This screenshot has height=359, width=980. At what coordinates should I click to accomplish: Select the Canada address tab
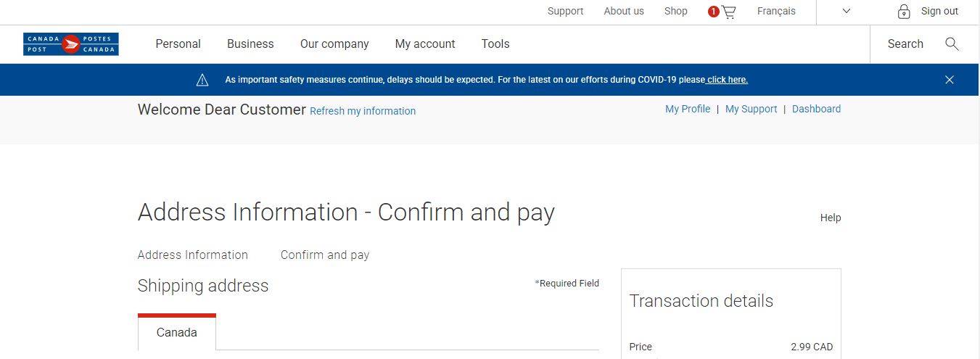[x=177, y=333]
